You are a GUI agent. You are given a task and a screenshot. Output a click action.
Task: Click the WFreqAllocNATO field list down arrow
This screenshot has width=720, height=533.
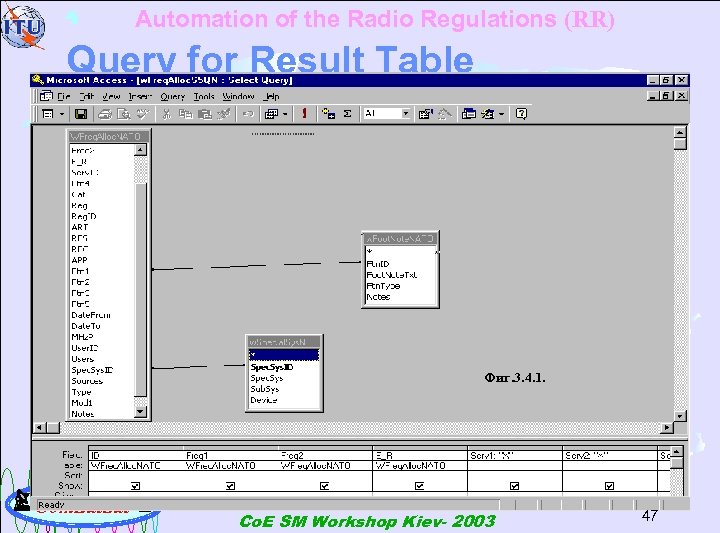click(141, 412)
